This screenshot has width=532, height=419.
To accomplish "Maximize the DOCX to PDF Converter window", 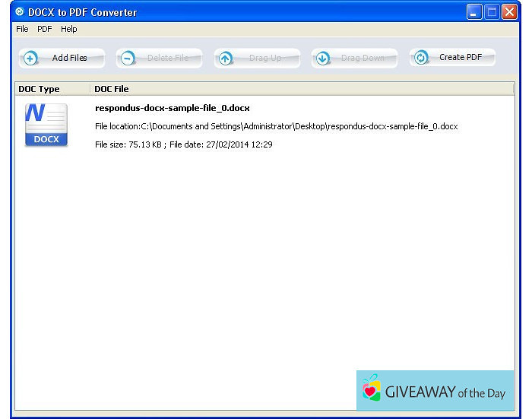I will [492, 11].
